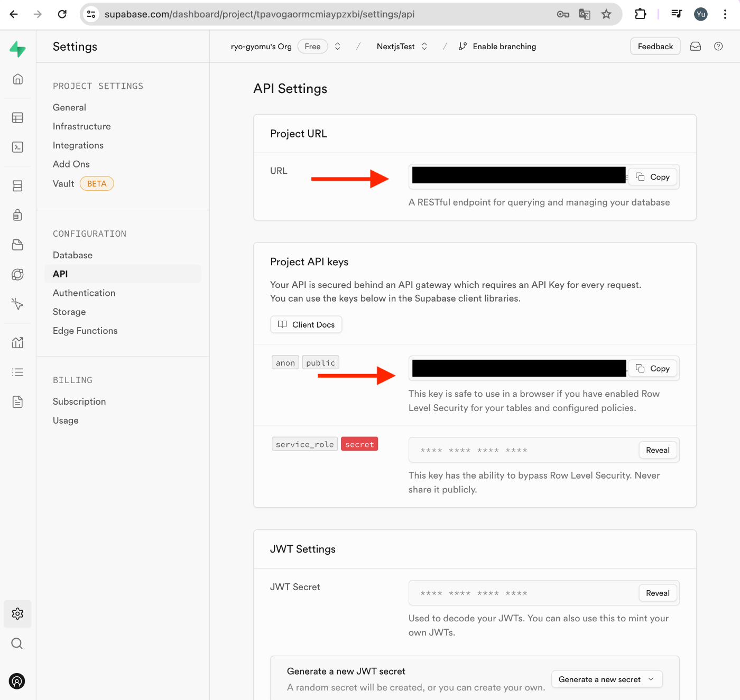Open the media control icon
This screenshot has width=740, height=700.
(677, 14)
